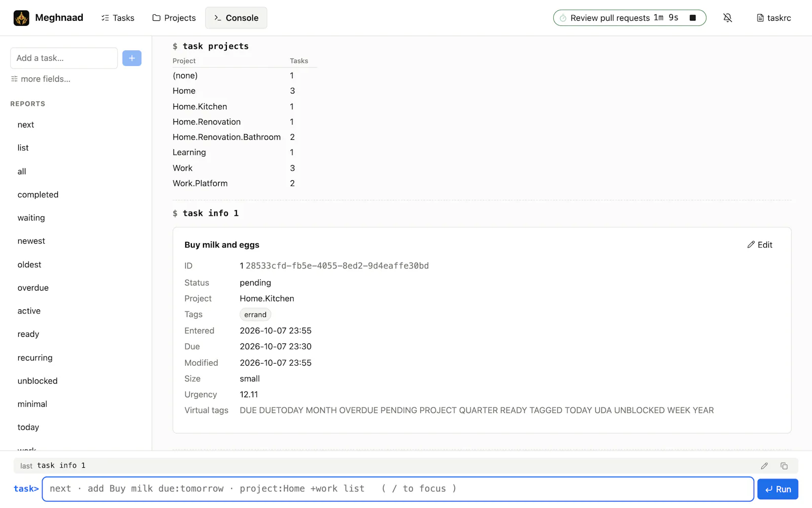Open the newest report
Viewport: 812px width, 508px height.
pyautogui.click(x=31, y=241)
